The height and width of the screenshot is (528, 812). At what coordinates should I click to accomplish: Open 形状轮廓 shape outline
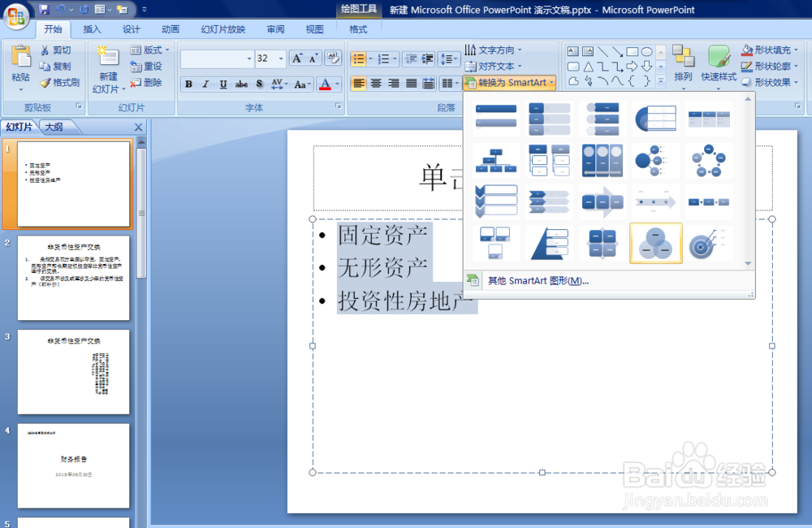pos(770,67)
